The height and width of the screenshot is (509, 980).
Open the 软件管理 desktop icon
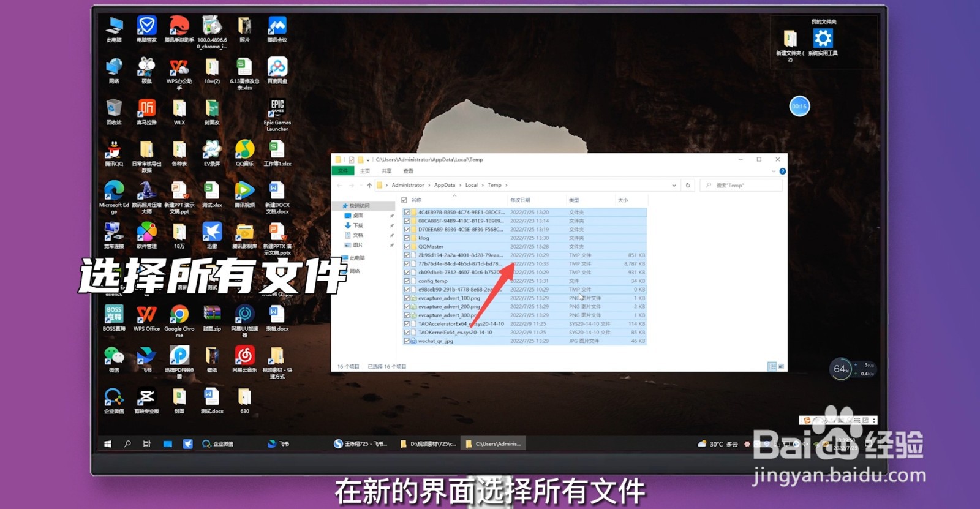pos(146,235)
